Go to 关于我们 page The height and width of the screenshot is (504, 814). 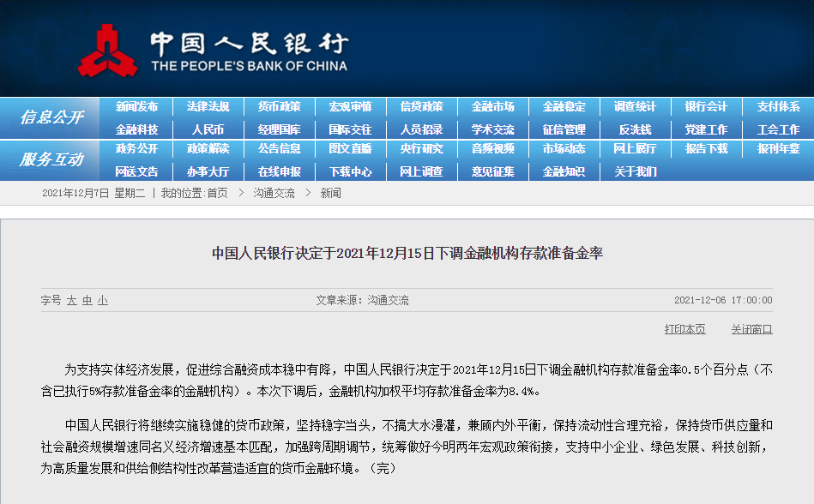(635, 171)
